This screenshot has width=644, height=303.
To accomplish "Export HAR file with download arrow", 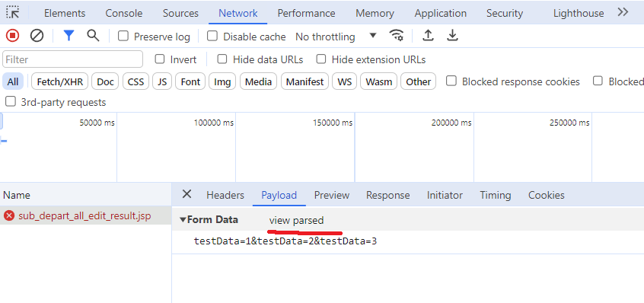I will 452,36.
